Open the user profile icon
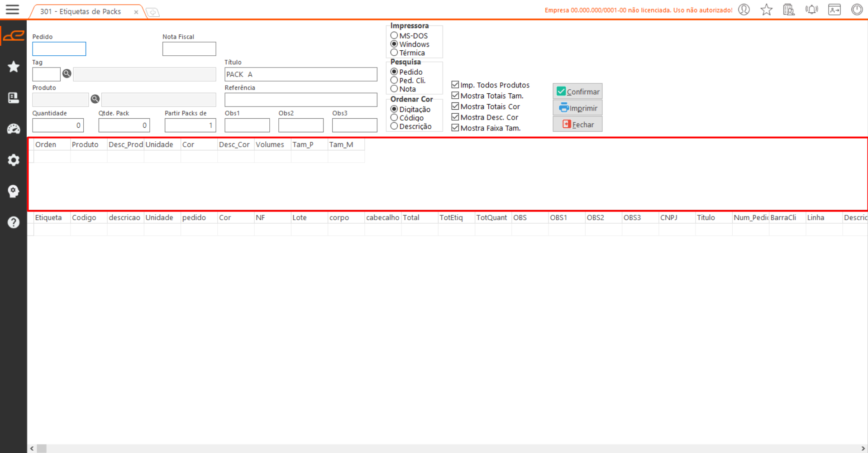868x453 pixels. point(744,10)
